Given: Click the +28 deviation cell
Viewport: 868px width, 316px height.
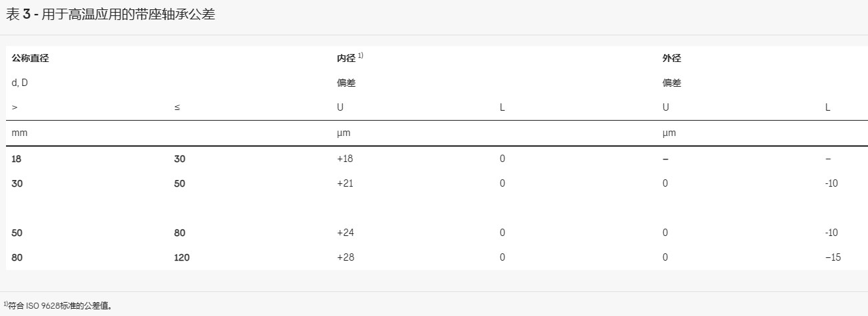Looking at the screenshot, I should point(345,257).
